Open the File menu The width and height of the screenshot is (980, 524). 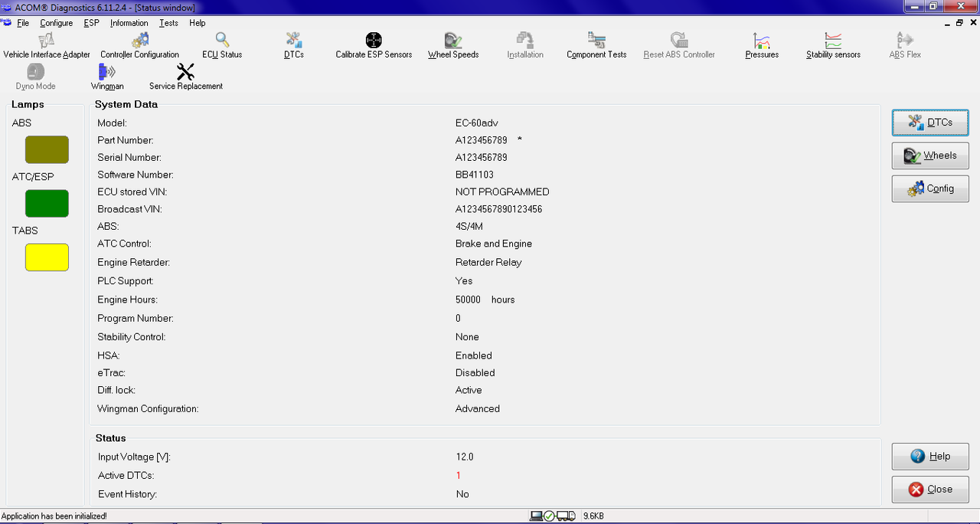click(x=23, y=23)
